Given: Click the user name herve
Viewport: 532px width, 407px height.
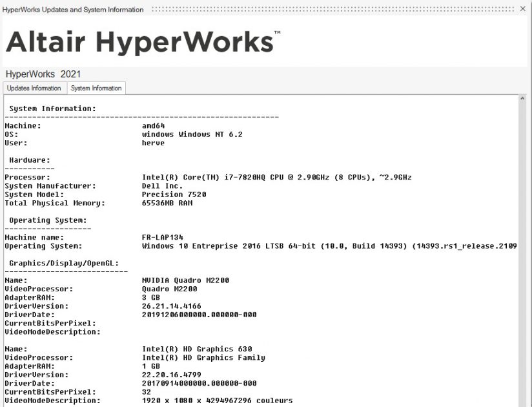Looking at the screenshot, I should point(154,142).
